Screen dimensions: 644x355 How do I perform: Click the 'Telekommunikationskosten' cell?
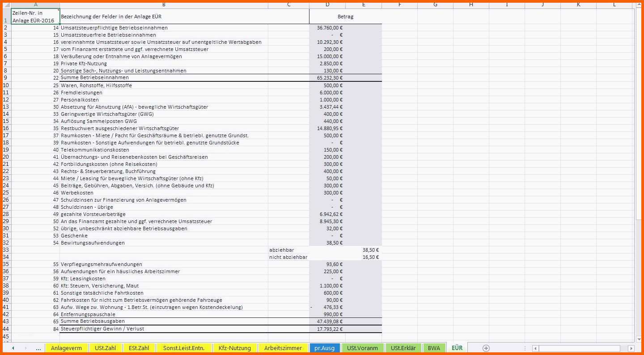pos(164,150)
